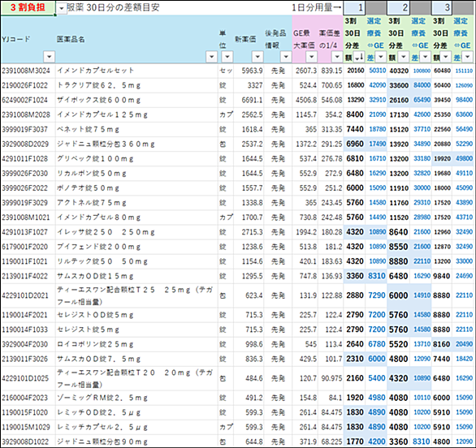The width and height of the screenshot is (476, 448).
Task: Open the 新薬価 column filter dropdown
Action: point(257,57)
